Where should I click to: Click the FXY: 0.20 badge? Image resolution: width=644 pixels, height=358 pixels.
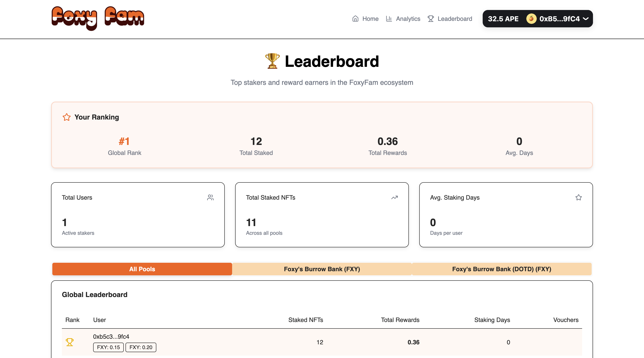pyautogui.click(x=141, y=347)
